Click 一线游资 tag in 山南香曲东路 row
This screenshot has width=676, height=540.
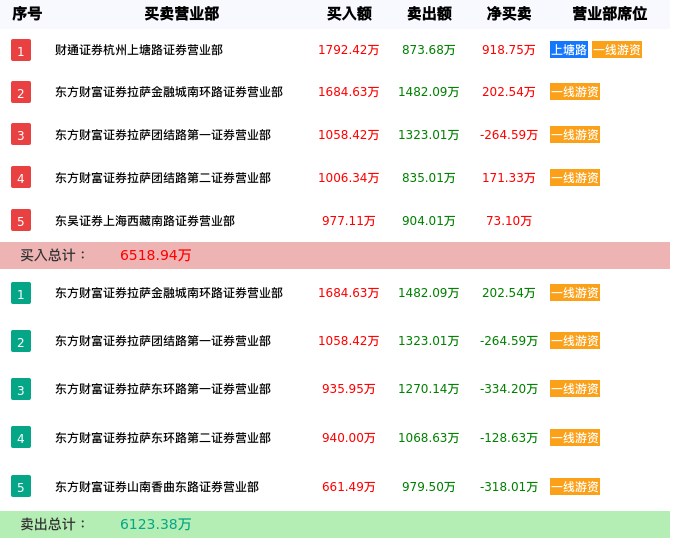575,487
